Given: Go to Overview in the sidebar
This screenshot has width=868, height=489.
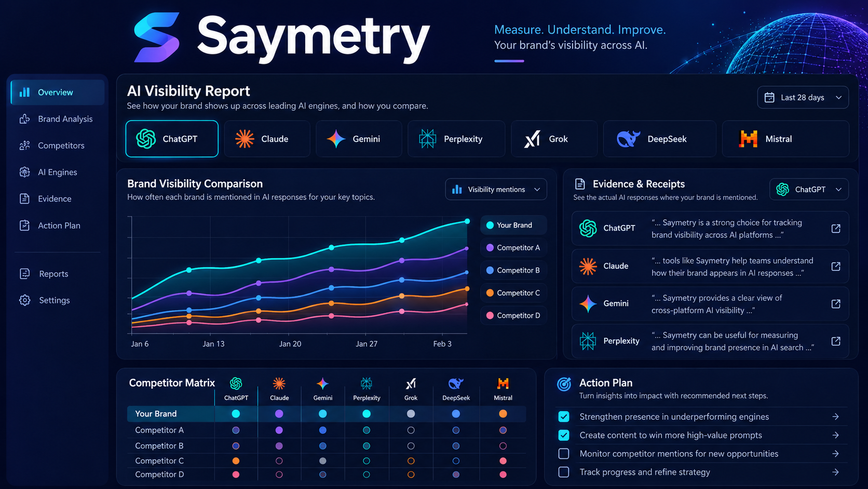Looking at the screenshot, I should click(58, 92).
